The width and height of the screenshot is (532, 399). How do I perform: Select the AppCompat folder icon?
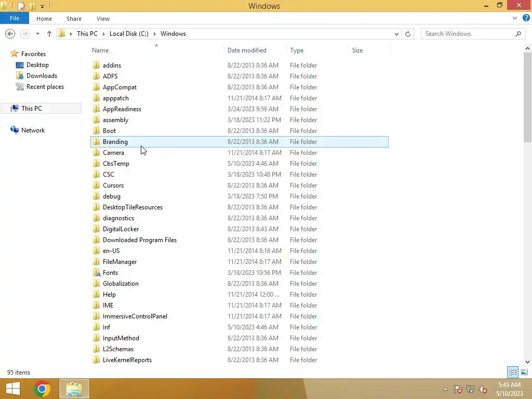coord(96,87)
